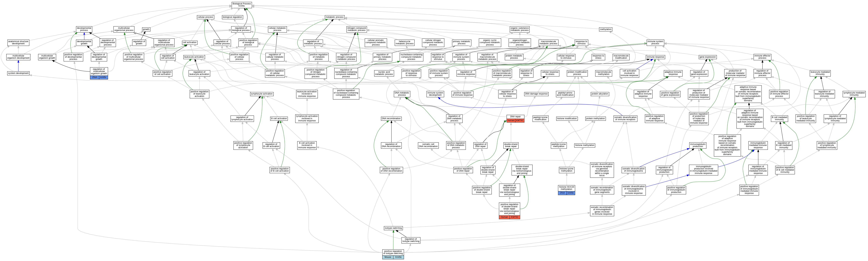Image resolution: width=868 pixels, height=261 pixels.
Task: Open 'positive regulation of isotype switching' node
Action: coord(393,252)
